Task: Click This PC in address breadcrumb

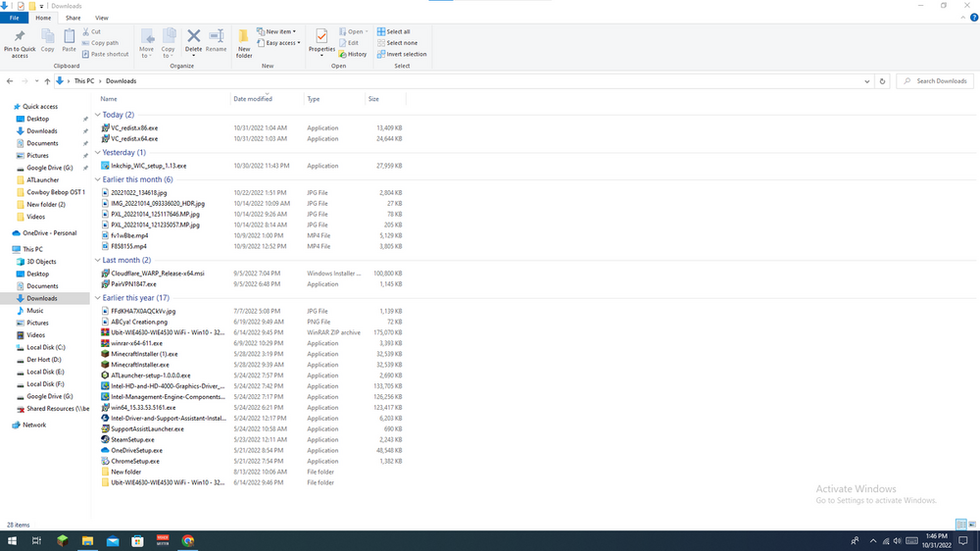Action: coord(83,81)
